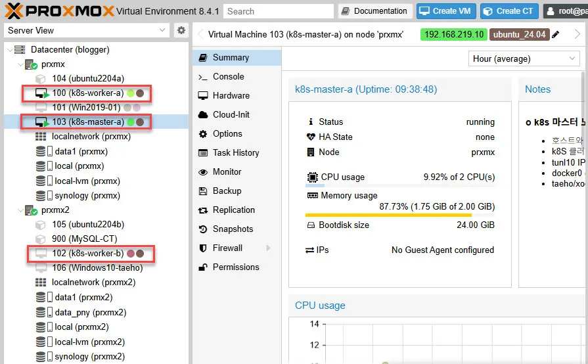
Task: Go to Cloud-Init section
Action: (231, 115)
